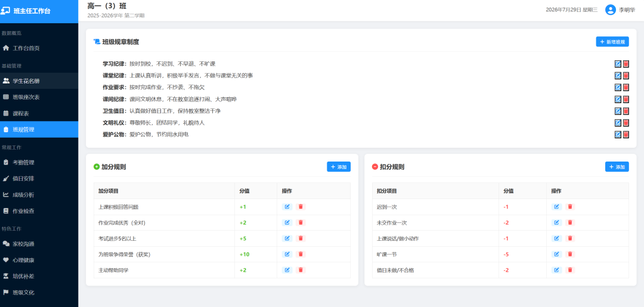Screen dimensions: 644x307
Task: Click the -5 score value
Action: pyautogui.click(x=506, y=255)
